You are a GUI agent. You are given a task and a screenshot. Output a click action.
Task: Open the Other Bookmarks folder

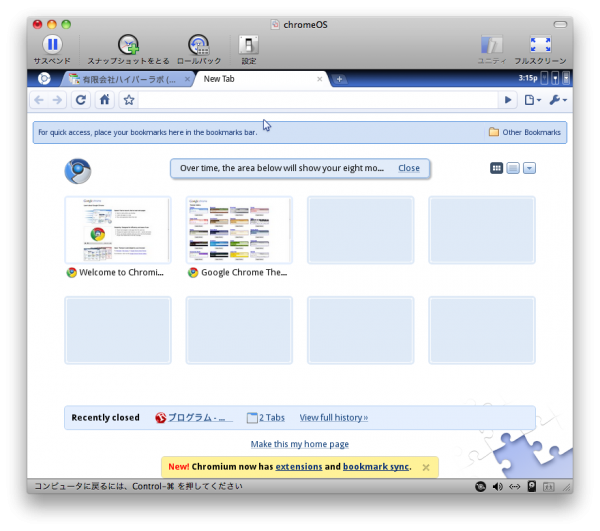(525, 132)
